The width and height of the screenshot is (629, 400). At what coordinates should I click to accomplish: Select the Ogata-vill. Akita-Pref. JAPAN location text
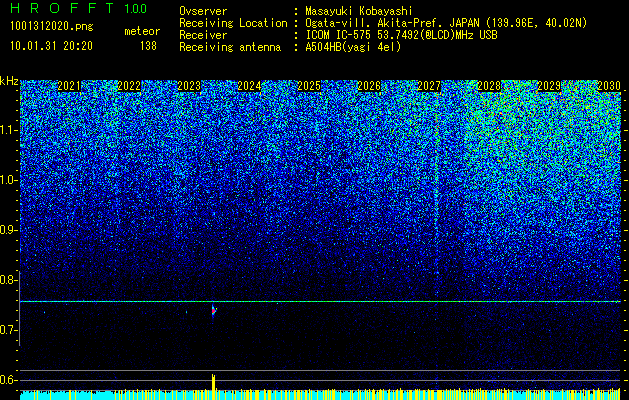coord(446,23)
